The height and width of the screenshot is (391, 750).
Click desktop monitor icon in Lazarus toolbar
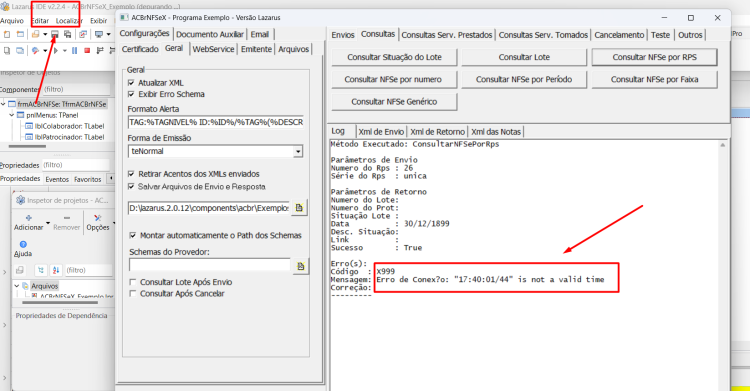(99, 34)
